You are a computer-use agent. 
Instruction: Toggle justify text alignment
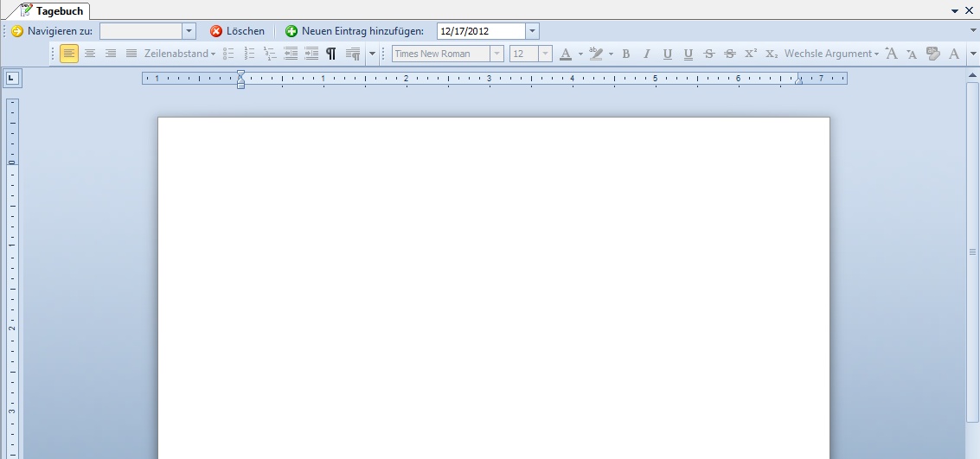[x=131, y=54]
